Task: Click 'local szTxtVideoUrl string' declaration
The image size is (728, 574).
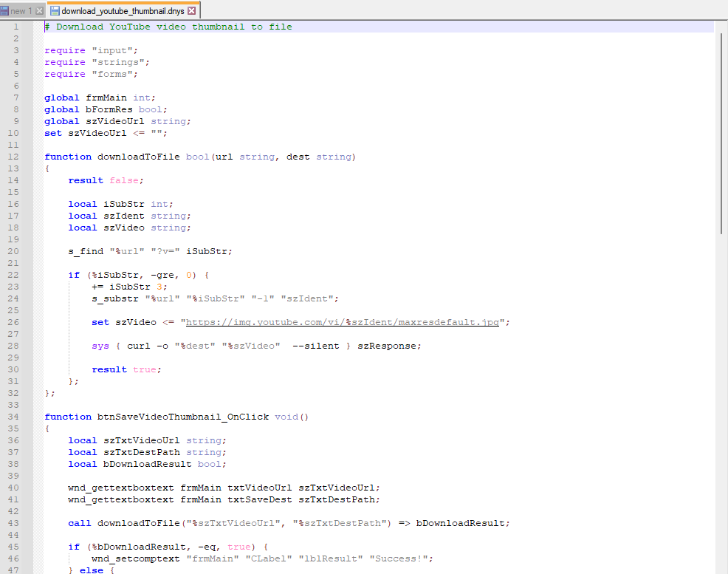Action: 147,441
